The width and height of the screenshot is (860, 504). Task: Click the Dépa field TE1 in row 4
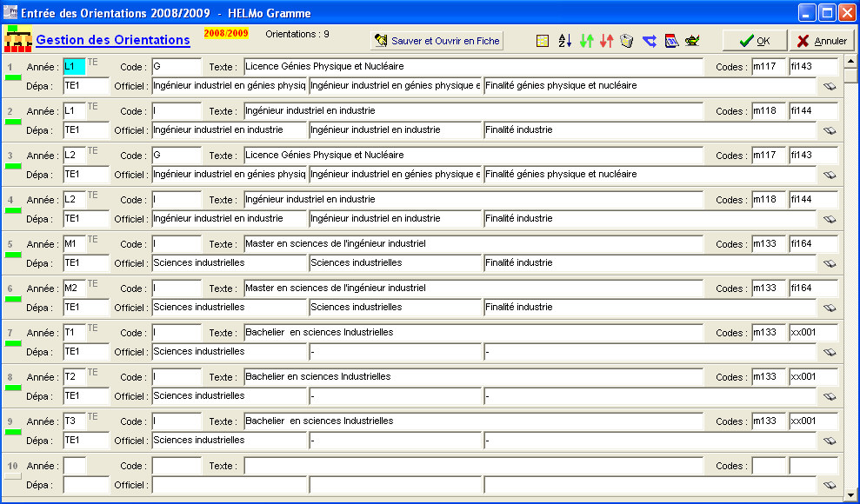point(86,219)
